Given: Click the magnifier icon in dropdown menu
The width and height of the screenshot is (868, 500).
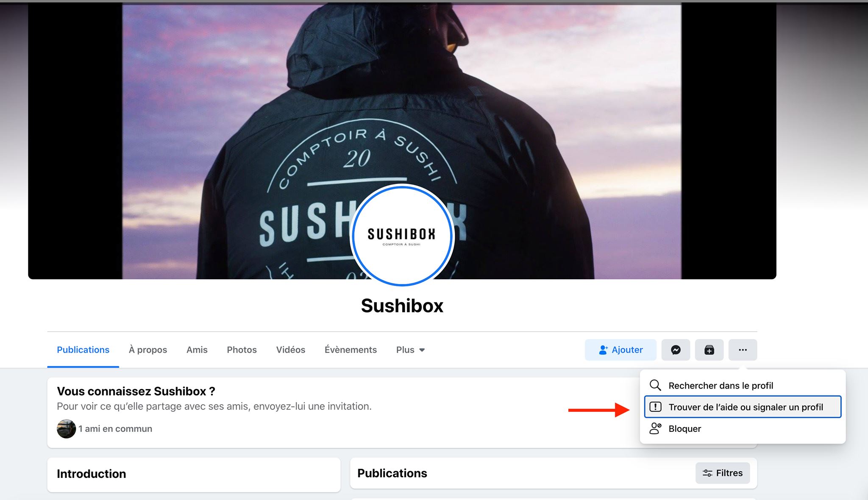Looking at the screenshot, I should (655, 385).
